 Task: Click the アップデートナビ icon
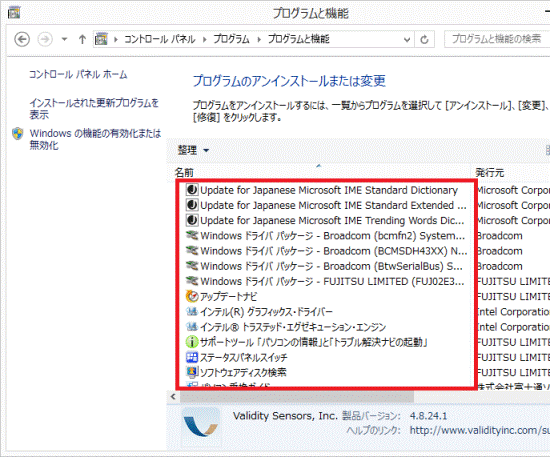pos(192,297)
